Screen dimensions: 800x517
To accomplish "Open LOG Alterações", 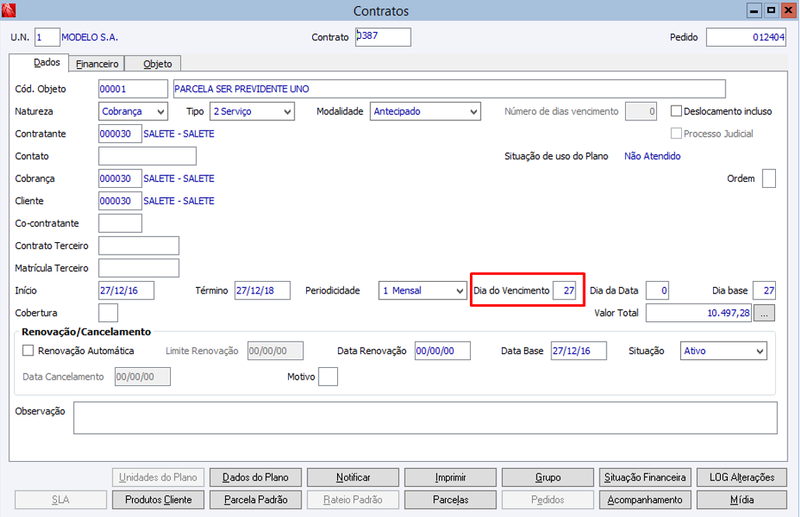I will coord(742,477).
